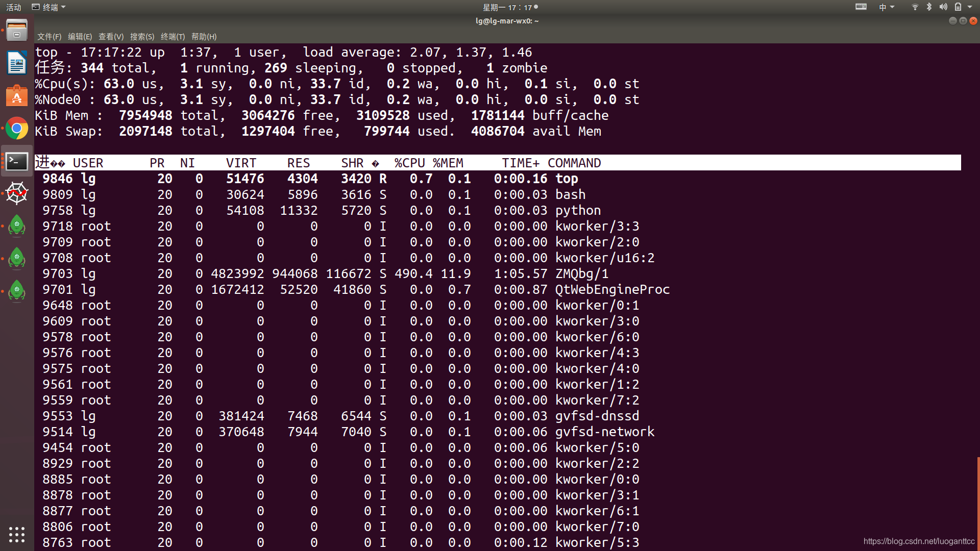
Task: Open the 查看(V) menu
Action: tap(111, 37)
